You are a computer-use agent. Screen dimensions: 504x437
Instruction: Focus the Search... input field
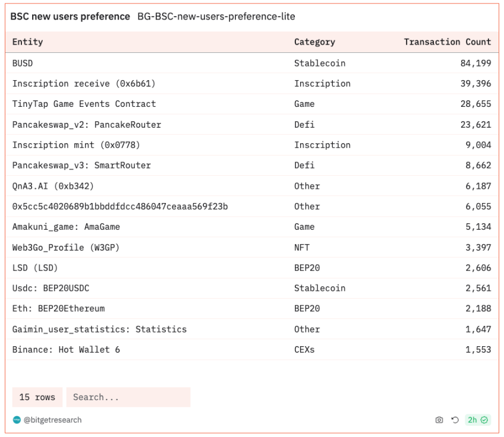128,397
